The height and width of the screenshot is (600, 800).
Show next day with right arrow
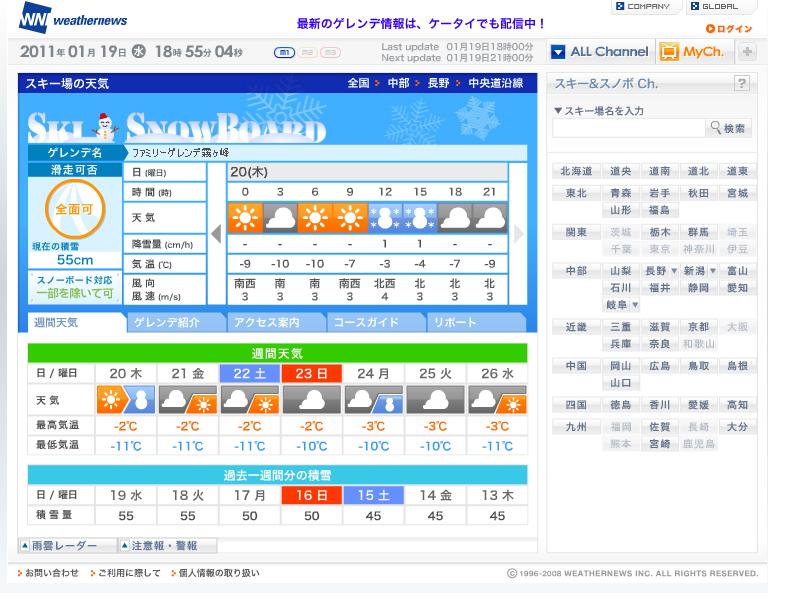pyautogui.click(x=519, y=234)
